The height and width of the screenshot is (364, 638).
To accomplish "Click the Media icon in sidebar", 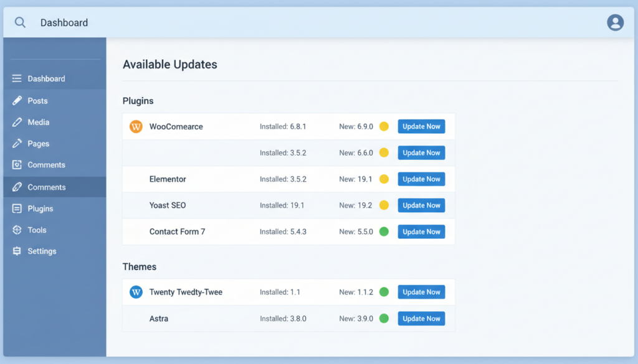I will coord(17,122).
